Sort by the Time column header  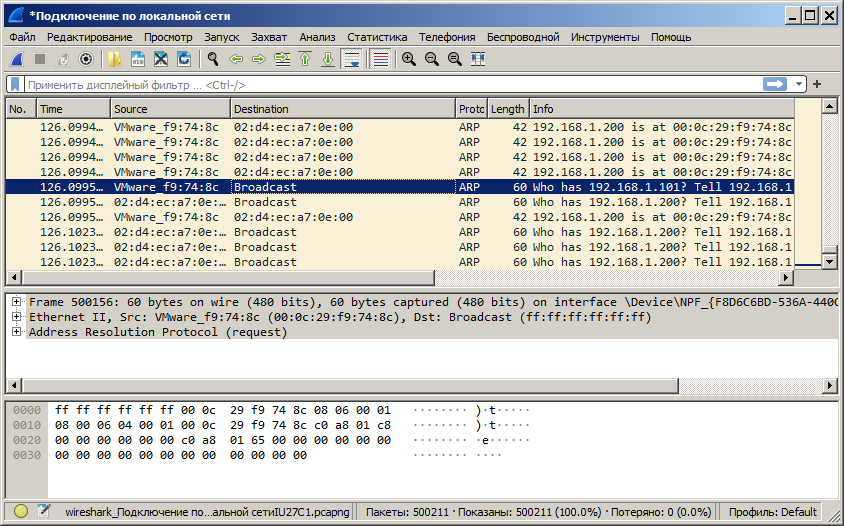(73, 109)
